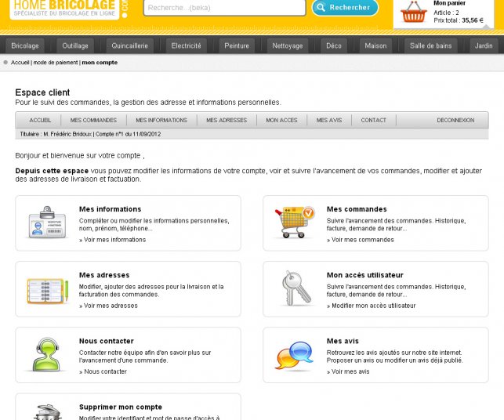Select the MES COMMANDES account tab
Screen dimensions: 504x420
point(93,120)
